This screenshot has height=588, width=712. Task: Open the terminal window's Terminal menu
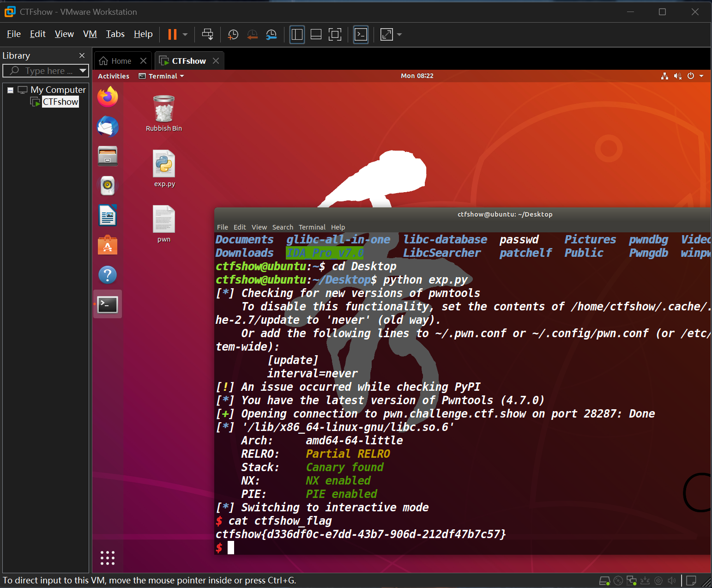(x=312, y=227)
